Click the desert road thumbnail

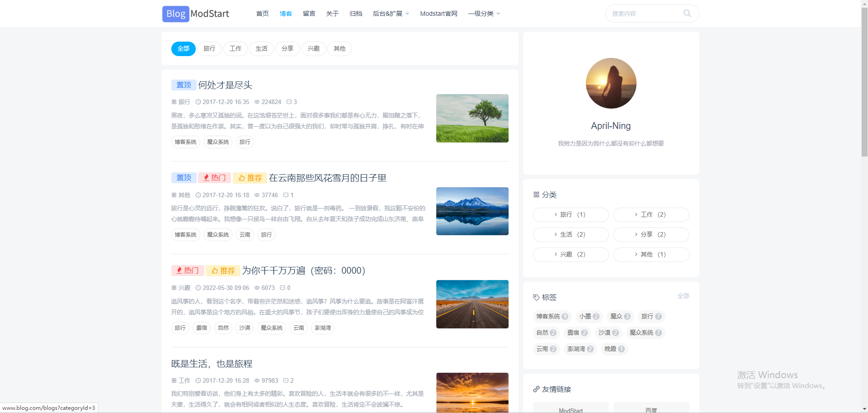472,304
